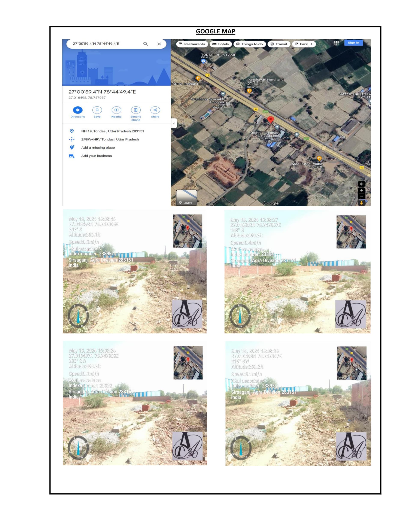Select the Park filter chip
This screenshot has width=411, height=532.
pyautogui.click(x=301, y=44)
